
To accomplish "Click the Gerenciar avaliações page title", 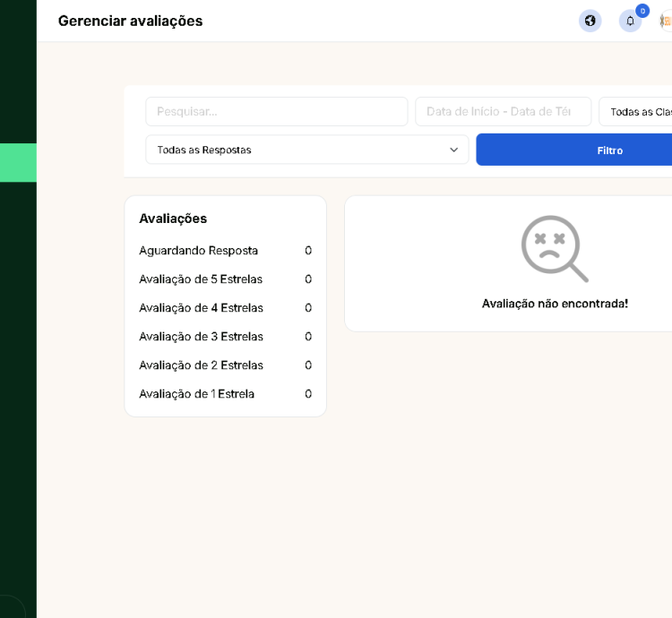I will (x=130, y=21).
